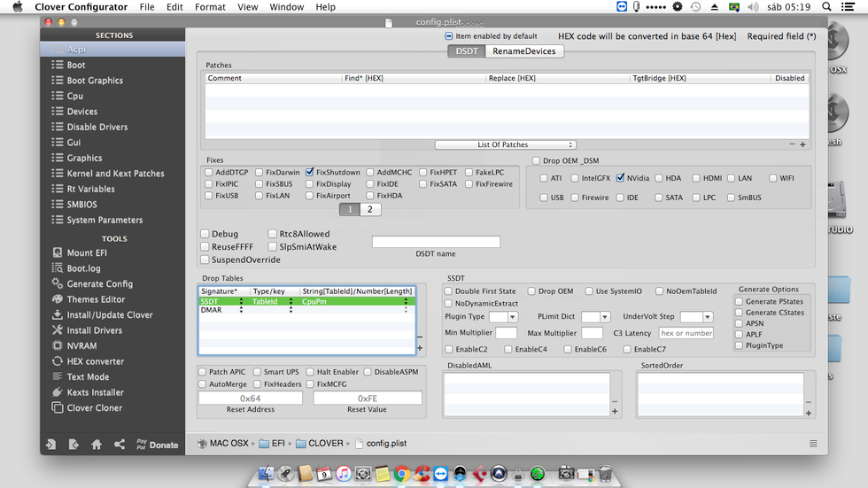Click the export config icon in bottom toolbar
The width and height of the screenshot is (868, 488).
74,445
